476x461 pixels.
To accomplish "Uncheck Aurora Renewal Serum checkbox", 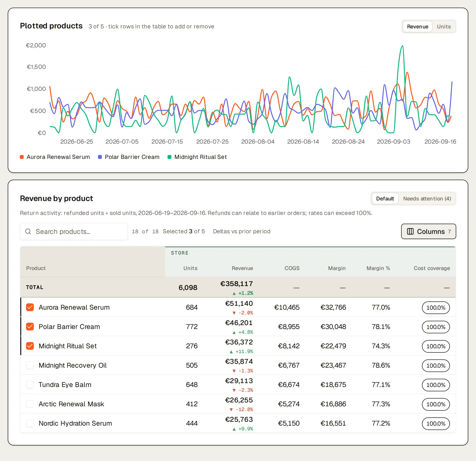I will tap(30, 307).
